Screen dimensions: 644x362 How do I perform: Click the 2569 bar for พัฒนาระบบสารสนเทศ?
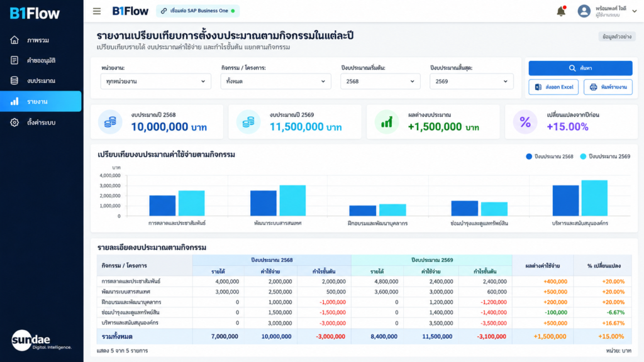(x=292, y=200)
